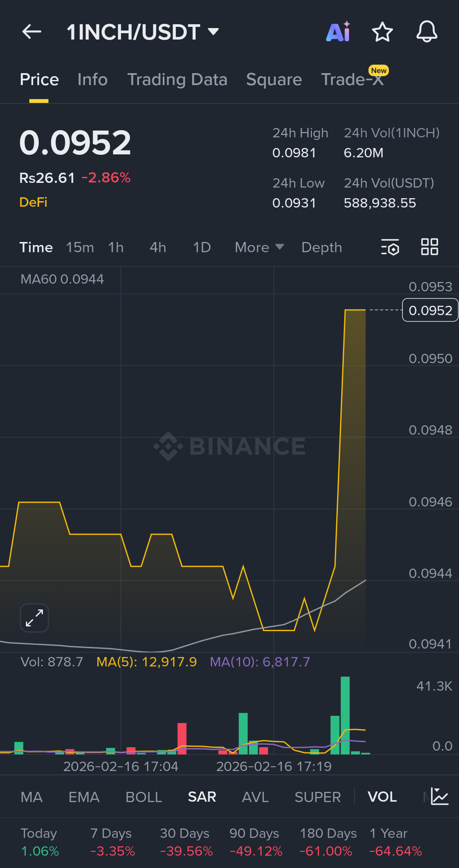Image resolution: width=459 pixels, height=868 pixels.
Task: Tap the Rs26.61 converted price
Action: [47, 178]
